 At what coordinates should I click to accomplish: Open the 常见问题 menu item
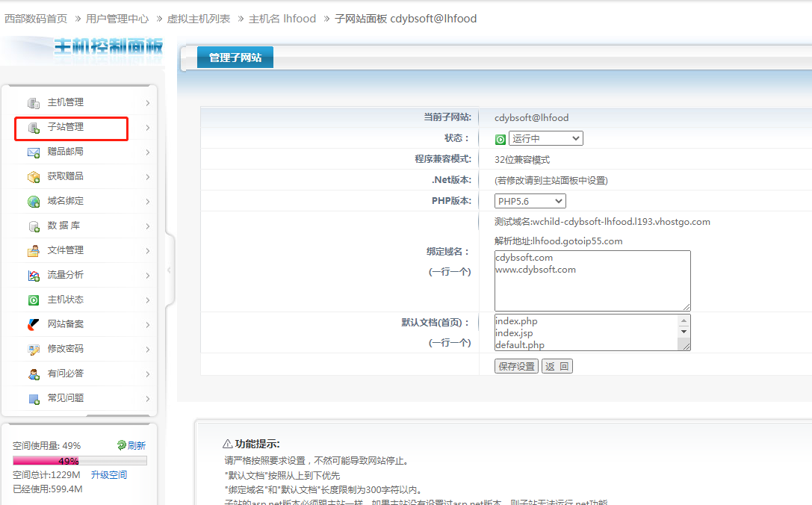[66, 398]
